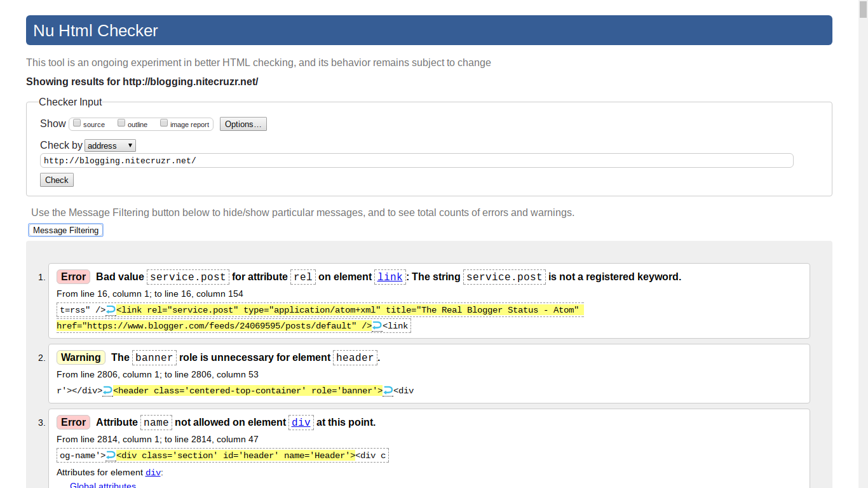Enable the image report checkbox
This screenshot has width=868, height=488.
point(164,123)
